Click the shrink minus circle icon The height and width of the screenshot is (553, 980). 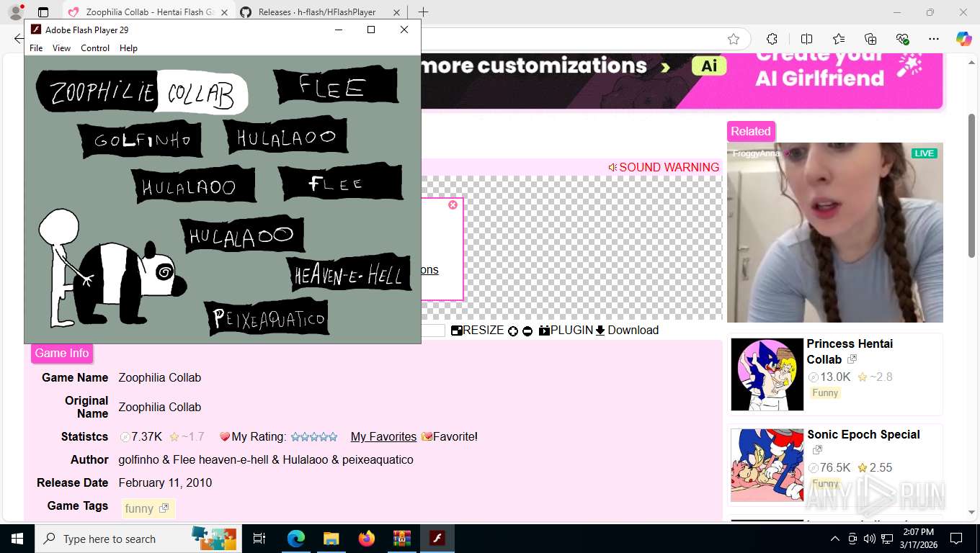coord(527,331)
